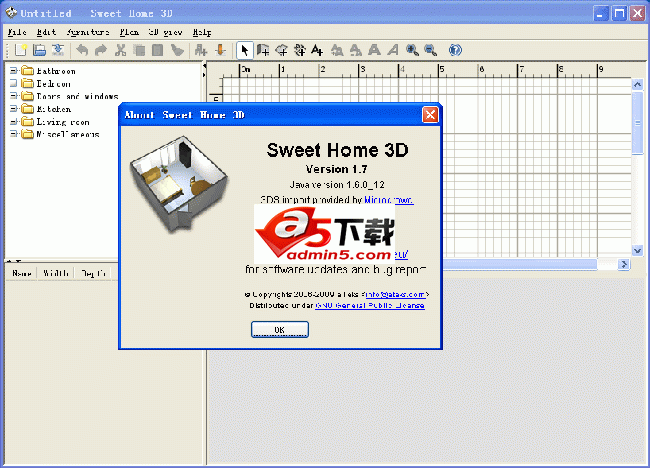Image resolution: width=650 pixels, height=468 pixels.
Task: Click the plan vertical scrollbar thumb
Action: (637, 123)
